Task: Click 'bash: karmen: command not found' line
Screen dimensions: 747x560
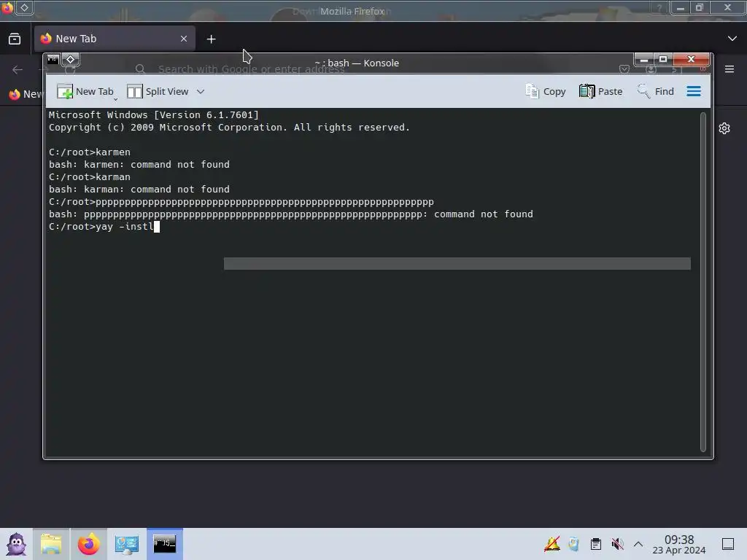Action: pyautogui.click(x=139, y=164)
